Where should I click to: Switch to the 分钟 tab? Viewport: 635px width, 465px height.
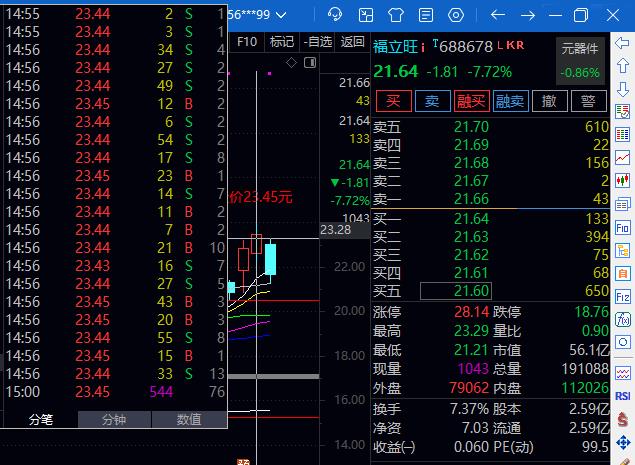pyautogui.click(x=114, y=419)
